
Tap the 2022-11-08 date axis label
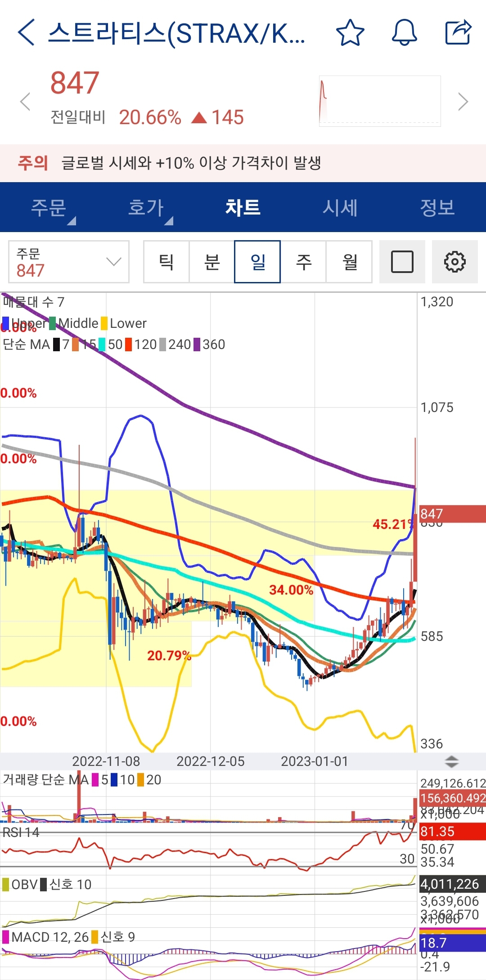tap(106, 761)
